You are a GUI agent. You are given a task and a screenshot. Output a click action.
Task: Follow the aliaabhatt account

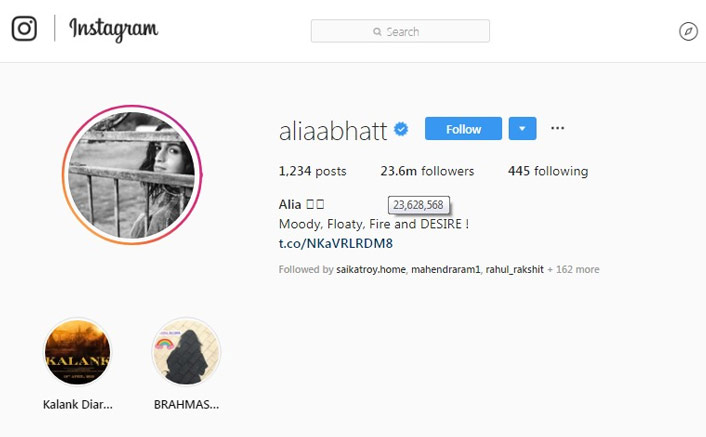point(463,129)
